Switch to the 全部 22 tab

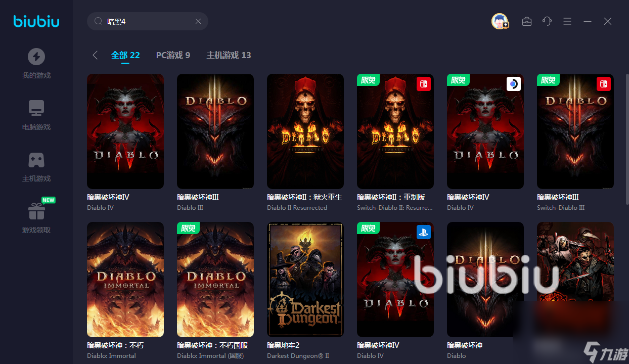125,55
